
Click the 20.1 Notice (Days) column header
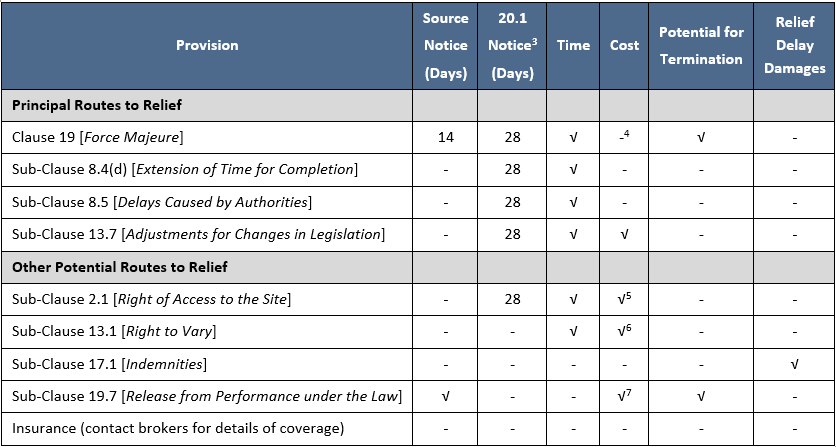[x=513, y=46]
